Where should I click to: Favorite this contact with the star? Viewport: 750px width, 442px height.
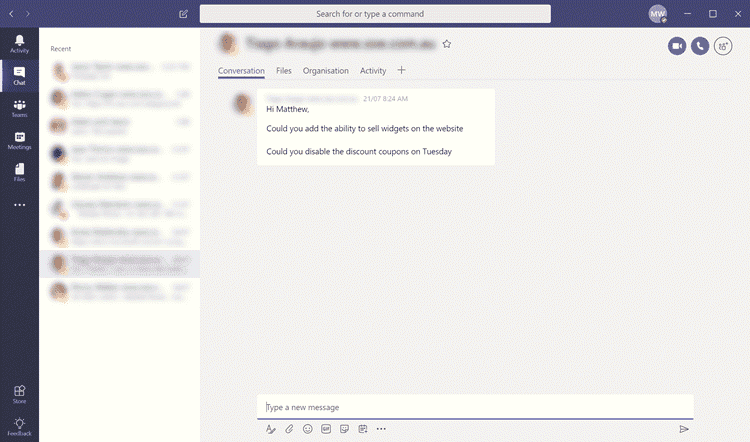447,44
